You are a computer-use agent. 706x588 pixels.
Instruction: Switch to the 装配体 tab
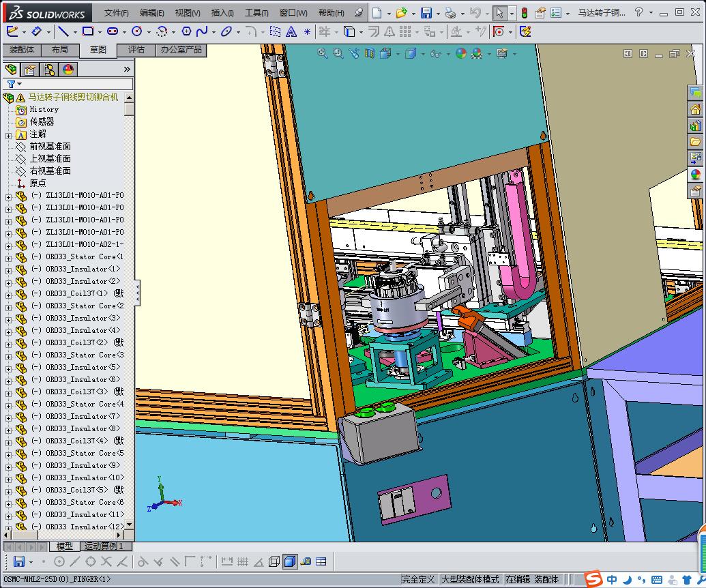click(22, 50)
